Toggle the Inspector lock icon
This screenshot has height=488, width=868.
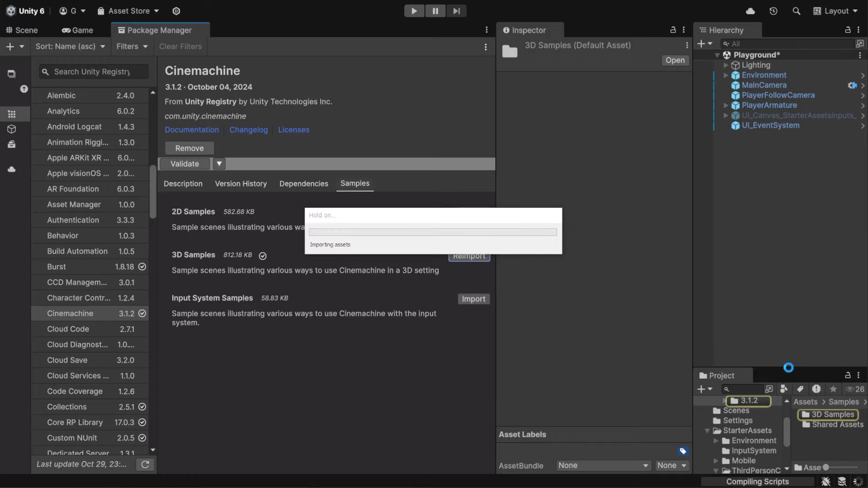tap(673, 30)
